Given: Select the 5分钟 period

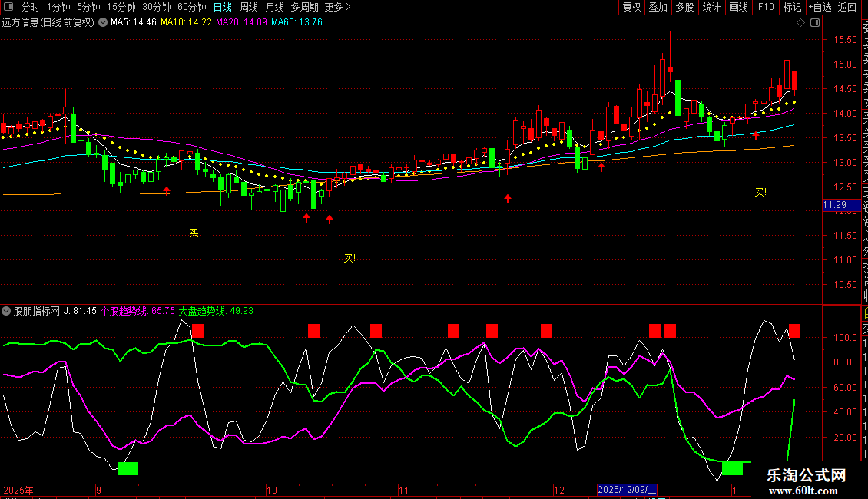Looking at the screenshot, I should [88, 7].
